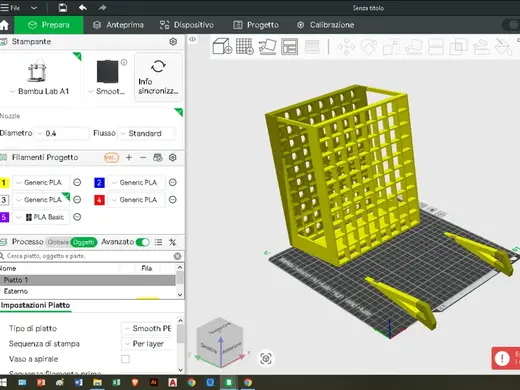
Task: Click the undo arrow icon
Action: point(83,7)
